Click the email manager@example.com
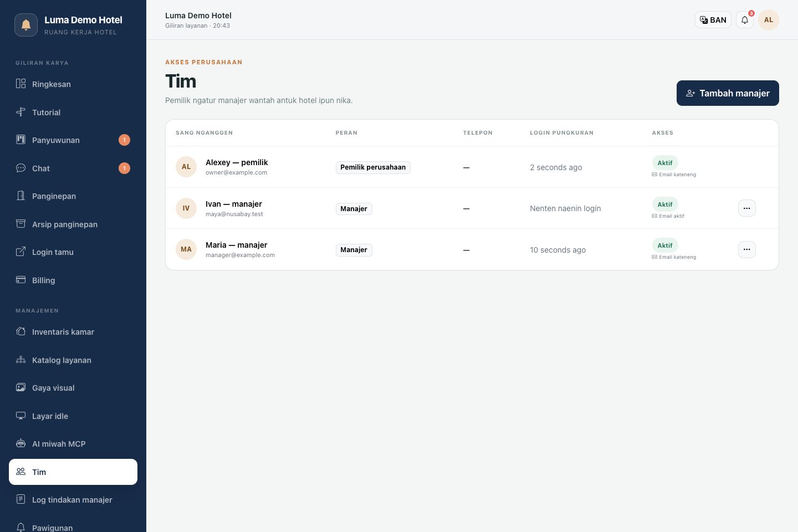Screen dimensions: 798x532 click(x=240, y=255)
